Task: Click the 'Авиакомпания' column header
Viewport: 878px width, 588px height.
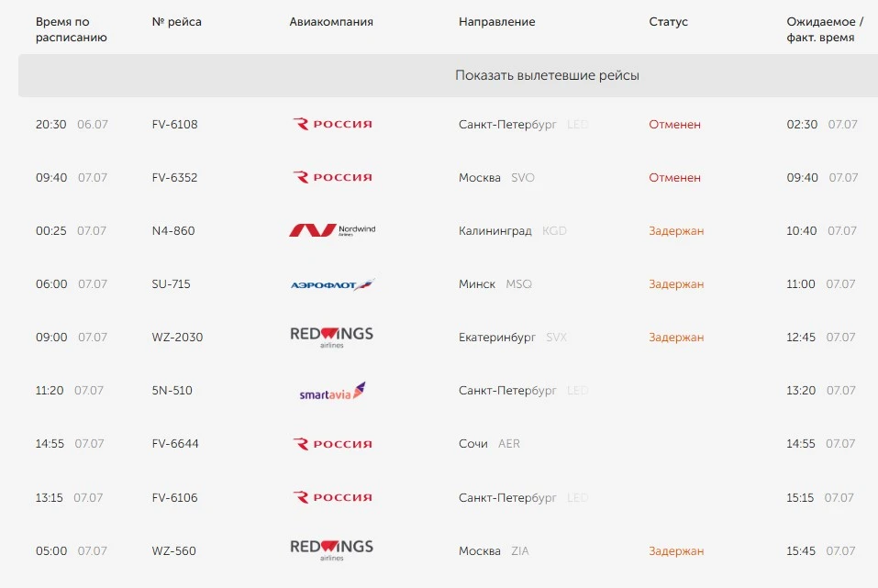Action: (x=331, y=22)
